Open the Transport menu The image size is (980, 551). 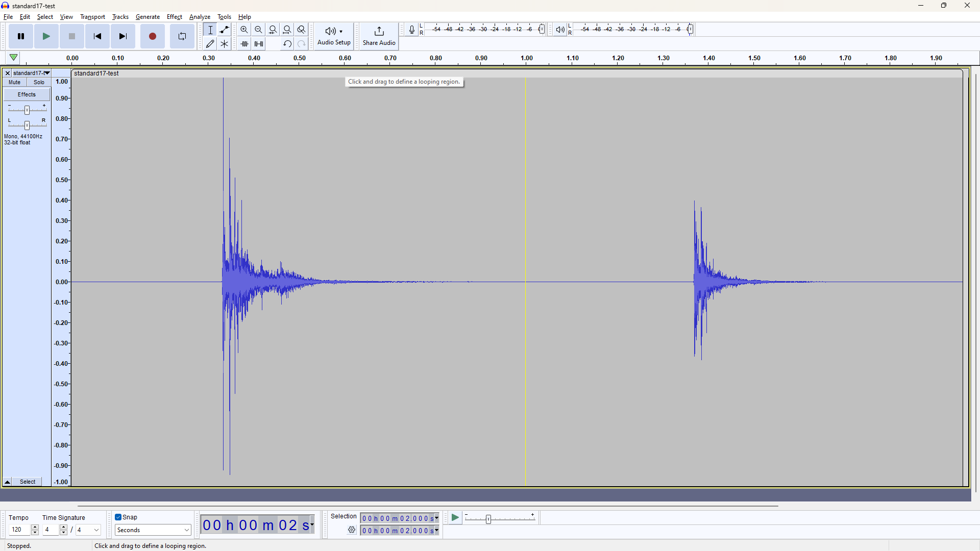(92, 17)
